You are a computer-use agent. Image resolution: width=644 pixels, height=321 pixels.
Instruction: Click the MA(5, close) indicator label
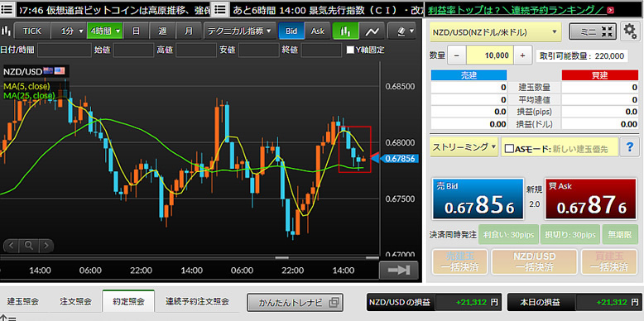click(26, 87)
